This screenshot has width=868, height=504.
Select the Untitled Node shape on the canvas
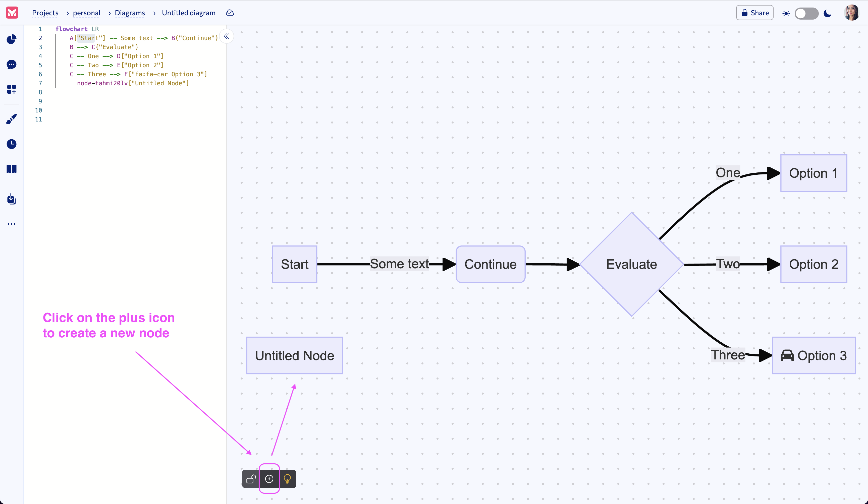(295, 355)
